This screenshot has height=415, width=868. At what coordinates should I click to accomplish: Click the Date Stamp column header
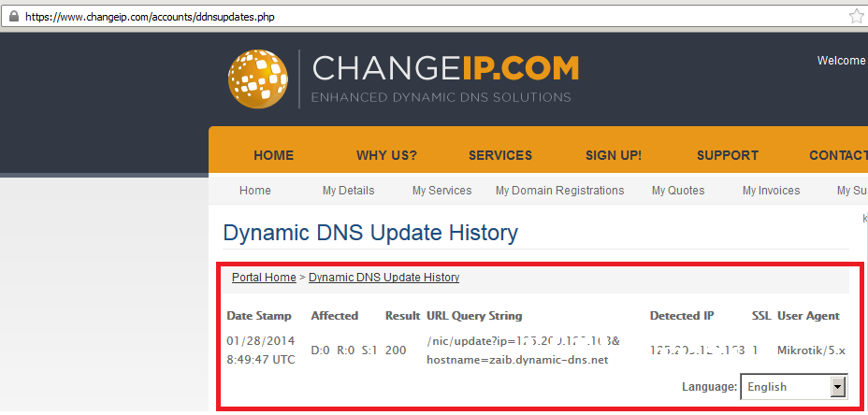coord(259,316)
